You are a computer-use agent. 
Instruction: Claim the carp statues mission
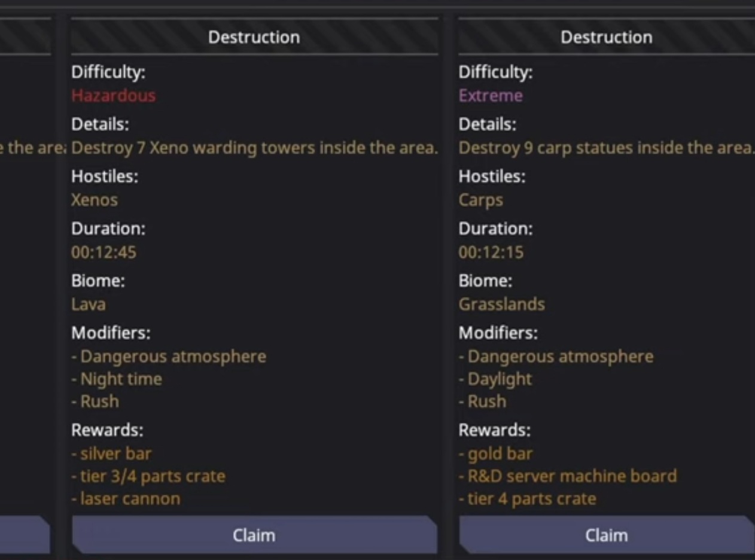pyautogui.click(x=606, y=535)
